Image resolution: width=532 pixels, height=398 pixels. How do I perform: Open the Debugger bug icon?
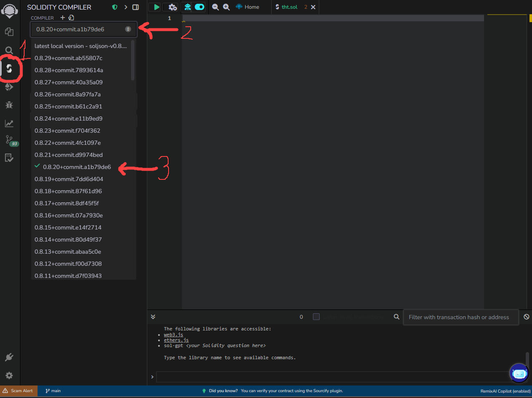(9, 105)
